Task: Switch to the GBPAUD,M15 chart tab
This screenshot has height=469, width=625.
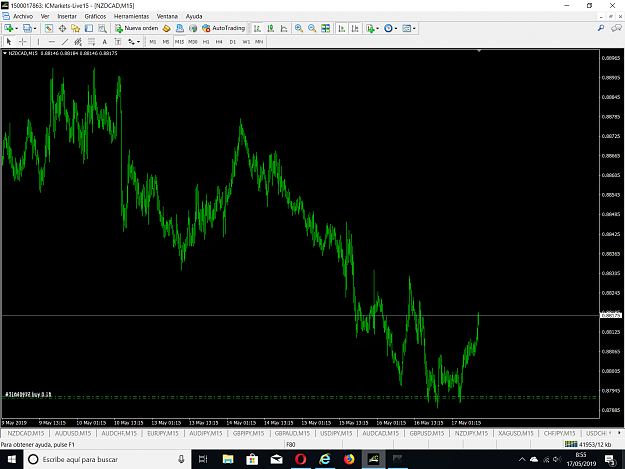Action: [292, 433]
